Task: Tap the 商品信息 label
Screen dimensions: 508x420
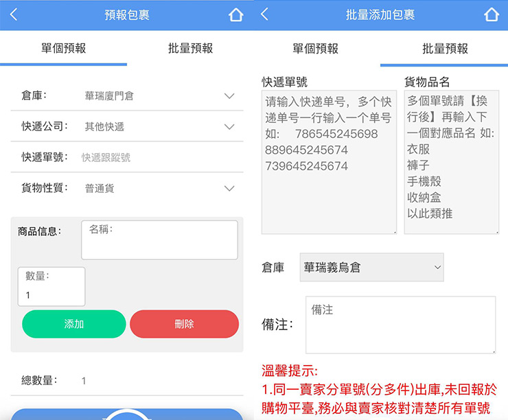Action: pyautogui.click(x=39, y=231)
